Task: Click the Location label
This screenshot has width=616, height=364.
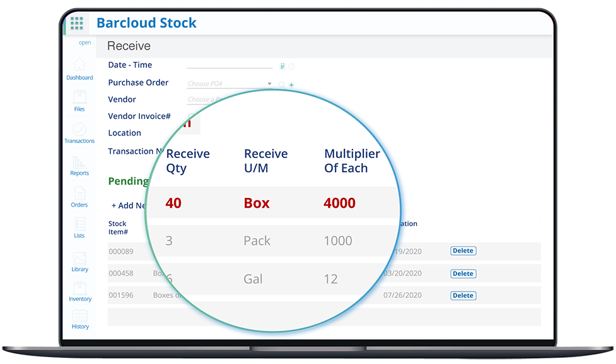Action: click(125, 133)
